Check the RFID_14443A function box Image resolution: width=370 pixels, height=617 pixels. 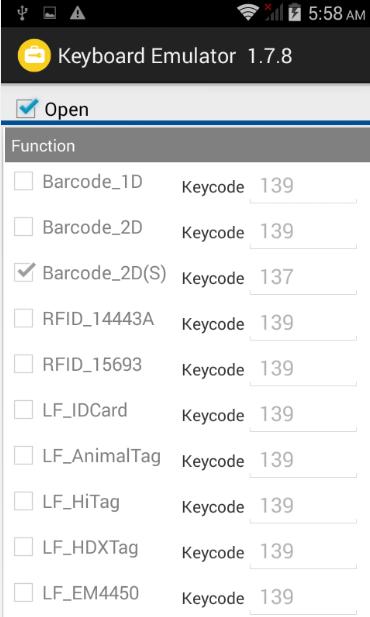point(23,318)
